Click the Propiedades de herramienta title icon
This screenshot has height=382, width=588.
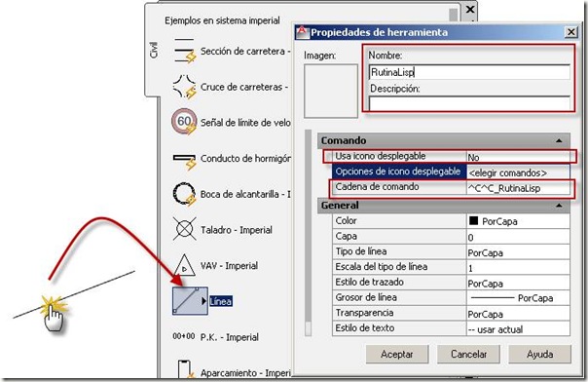302,32
